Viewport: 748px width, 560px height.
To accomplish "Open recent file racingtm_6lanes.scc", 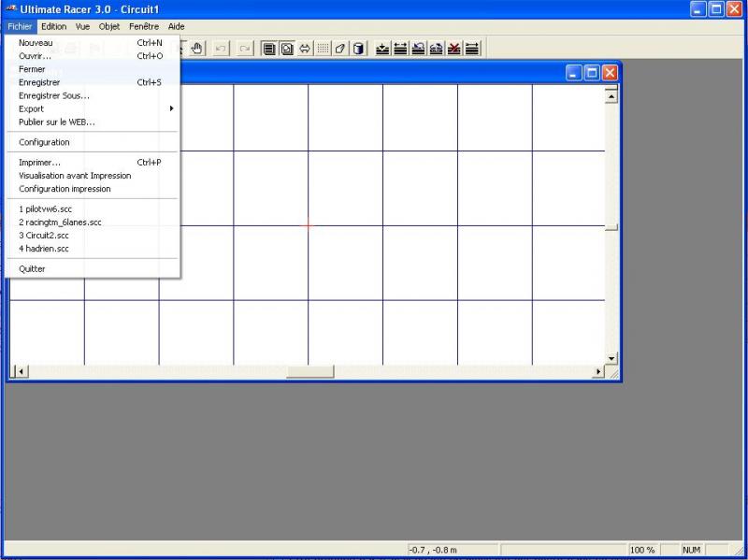I will click(x=60, y=223).
